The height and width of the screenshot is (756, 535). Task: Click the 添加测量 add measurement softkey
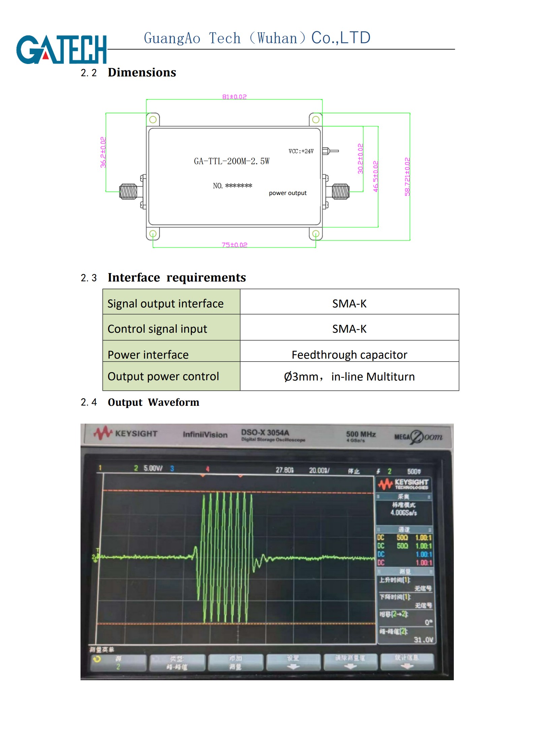click(x=235, y=663)
